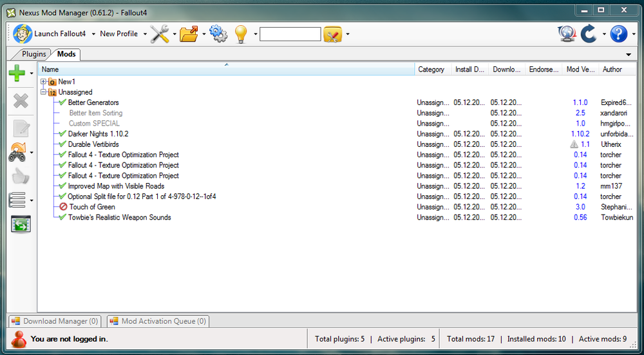Click the red disabled icon for Touch of Green
Screen dimensions: 644x355
pyautogui.click(x=63, y=207)
